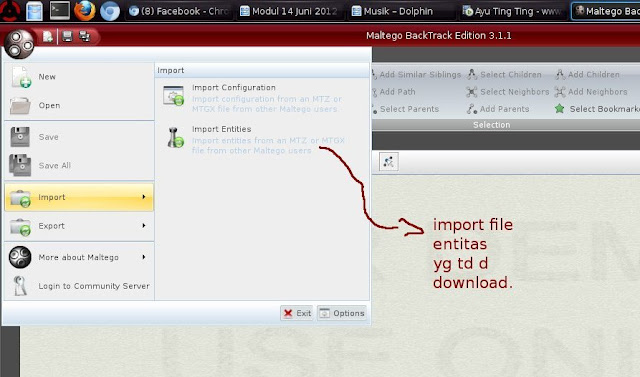
Task: Click Login to Community Server
Action: (79, 286)
